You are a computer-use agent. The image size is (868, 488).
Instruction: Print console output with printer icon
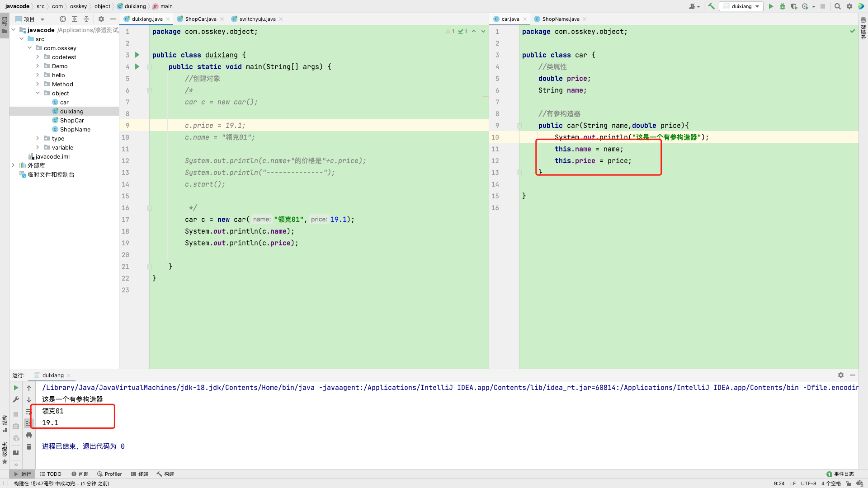click(29, 435)
